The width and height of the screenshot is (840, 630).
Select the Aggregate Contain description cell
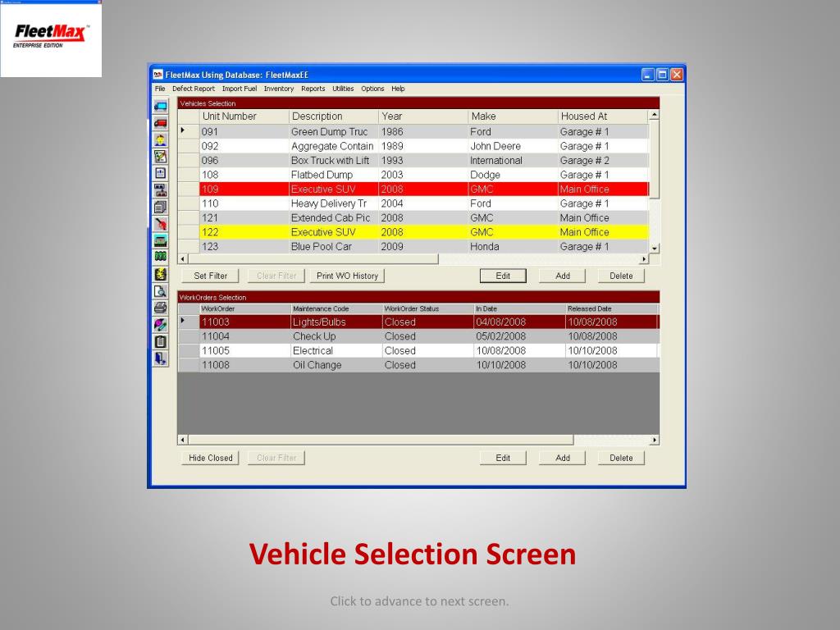(333, 146)
